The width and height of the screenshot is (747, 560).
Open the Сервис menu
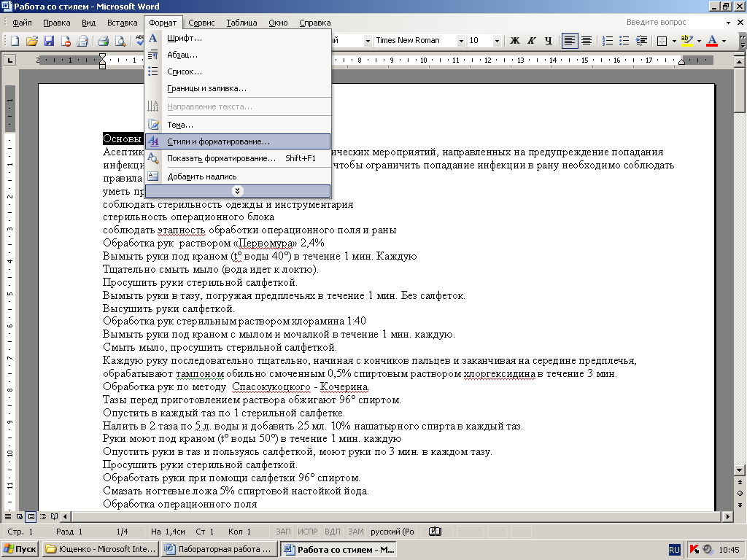[201, 23]
